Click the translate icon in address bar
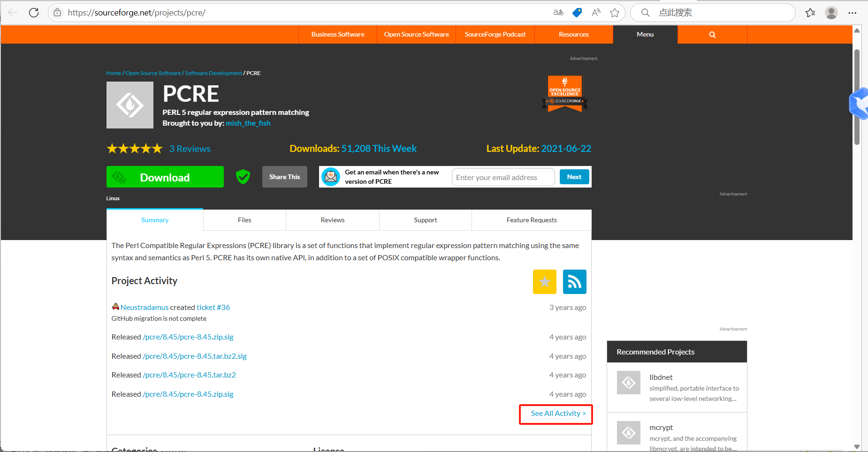This screenshot has height=452, width=868. [558, 13]
